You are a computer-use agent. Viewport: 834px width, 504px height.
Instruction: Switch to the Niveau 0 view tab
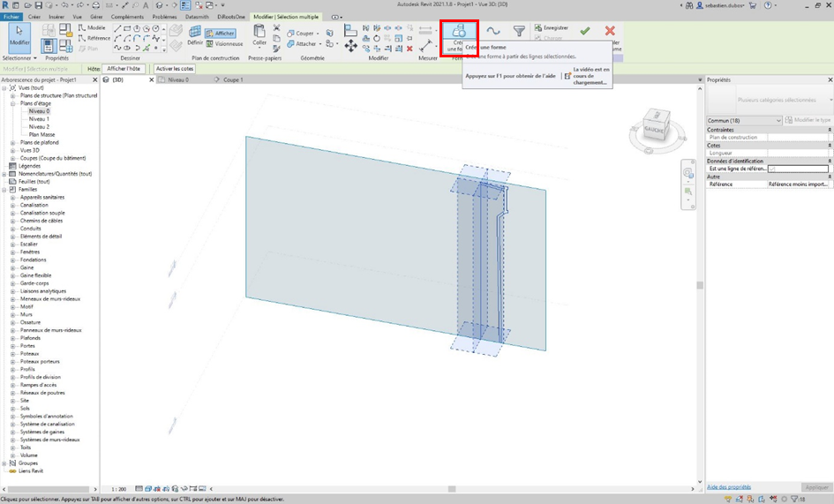[x=179, y=79]
